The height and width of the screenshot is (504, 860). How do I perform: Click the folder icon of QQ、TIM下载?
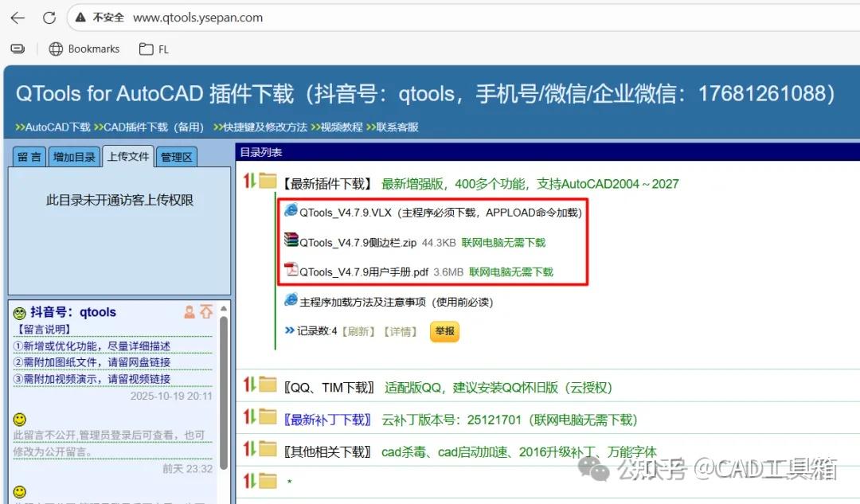[268, 385]
